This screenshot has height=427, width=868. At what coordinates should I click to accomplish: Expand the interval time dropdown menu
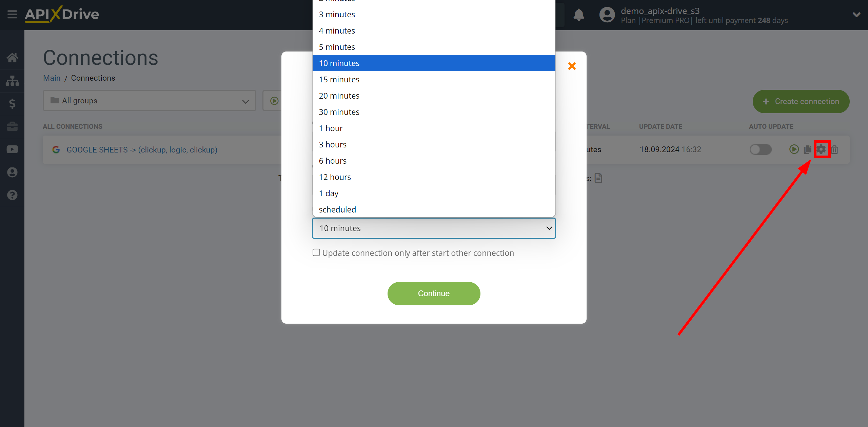click(433, 228)
